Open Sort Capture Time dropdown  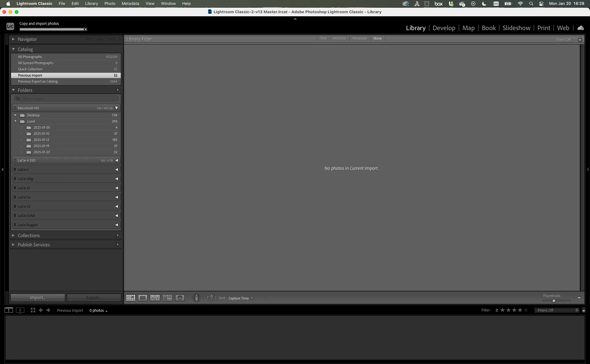[241, 298]
